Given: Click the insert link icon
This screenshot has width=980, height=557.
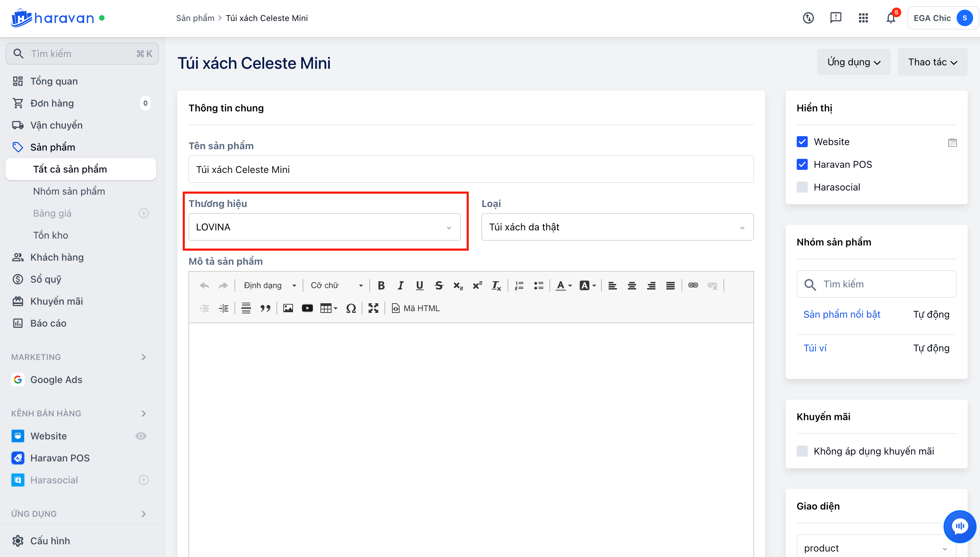Looking at the screenshot, I should tap(693, 285).
